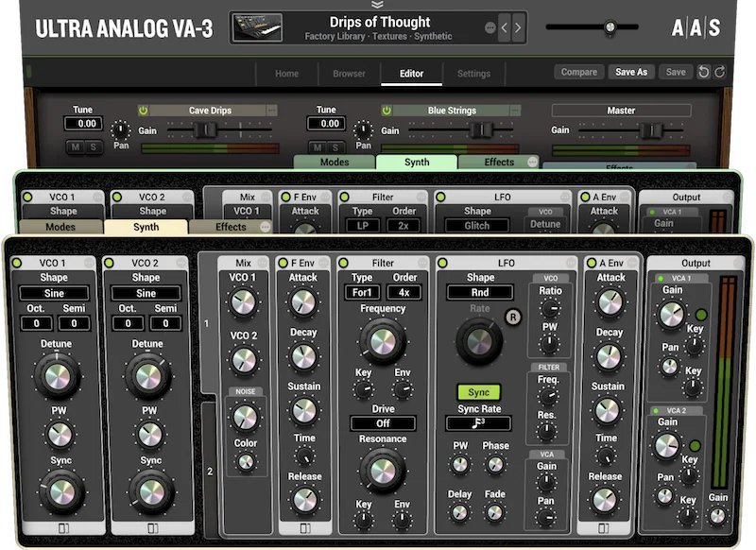Open front VCO 1 module options

pos(89,263)
